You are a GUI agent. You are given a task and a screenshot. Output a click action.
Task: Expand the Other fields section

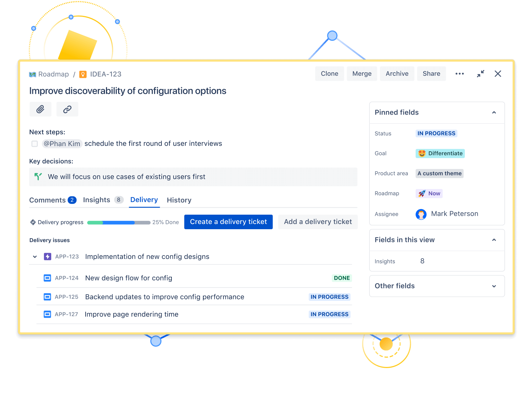coord(494,286)
